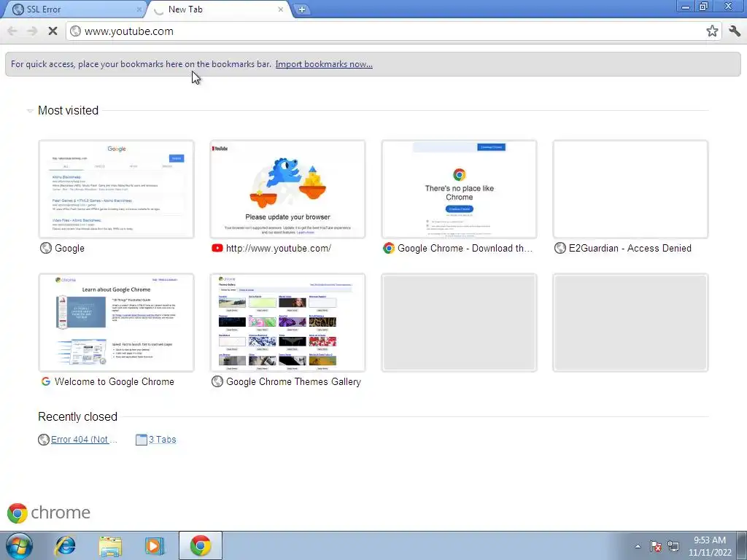This screenshot has height=560, width=747.
Task: Click the Google link label
Action: click(69, 248)
